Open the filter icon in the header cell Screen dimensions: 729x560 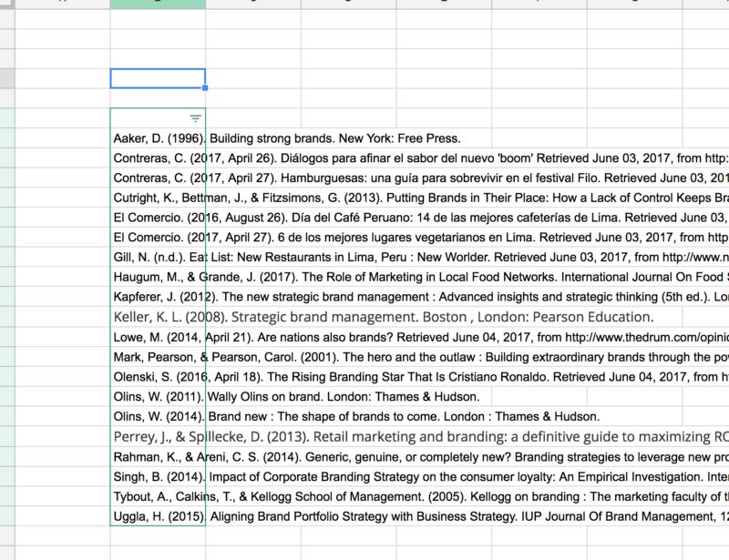(x=196, y=118)
